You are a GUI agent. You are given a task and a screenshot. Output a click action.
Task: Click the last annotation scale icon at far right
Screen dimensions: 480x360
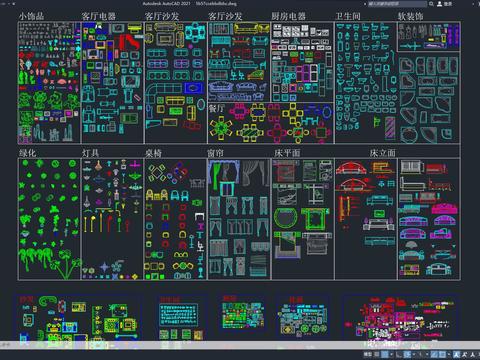pos(473,354)
